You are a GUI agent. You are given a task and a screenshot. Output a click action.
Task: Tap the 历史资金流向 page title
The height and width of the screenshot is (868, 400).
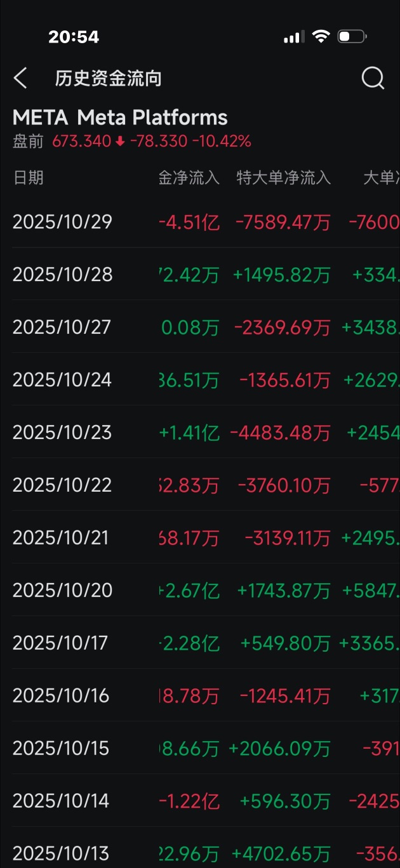tap(108, 79)
